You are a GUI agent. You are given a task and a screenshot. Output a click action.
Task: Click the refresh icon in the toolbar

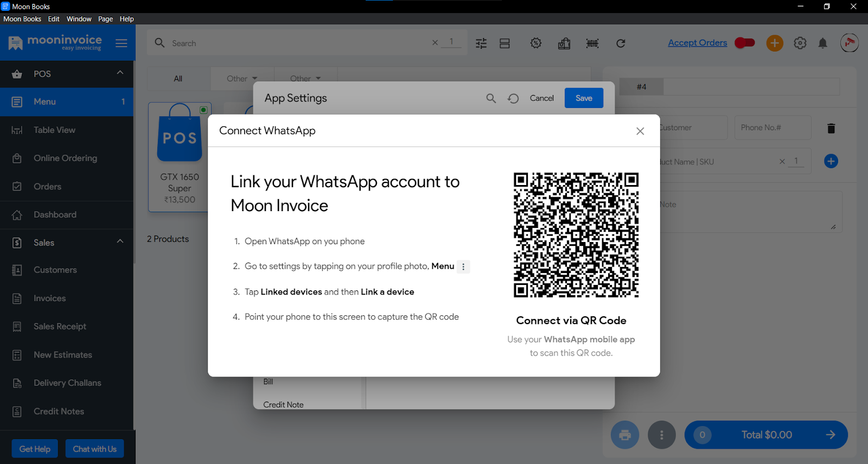(x=621, y=43)
